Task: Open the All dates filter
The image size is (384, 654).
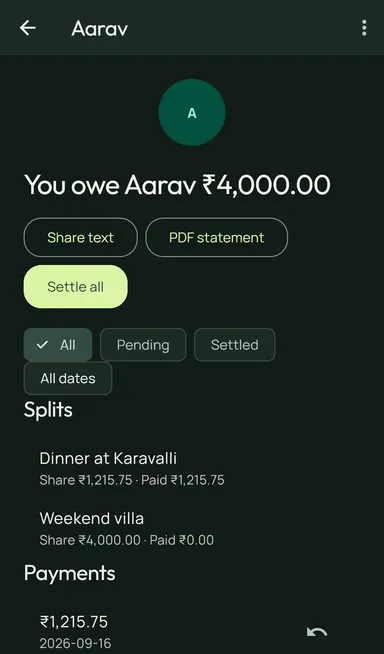Action: click(68, 378)
